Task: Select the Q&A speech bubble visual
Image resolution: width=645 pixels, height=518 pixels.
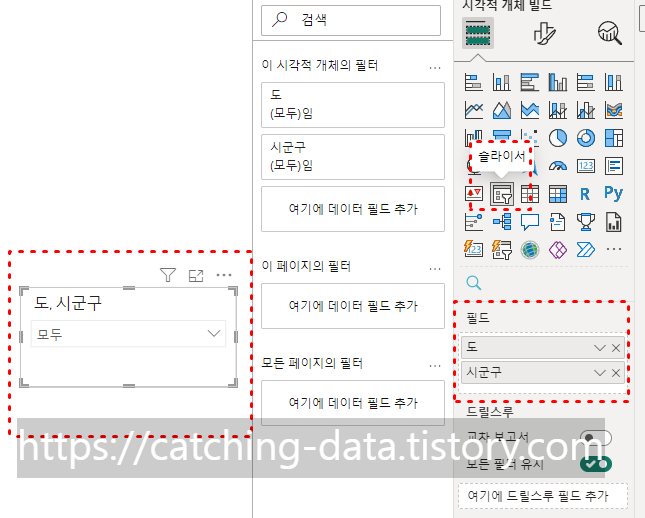Action: pyautogui.click(x=529, y=222)
